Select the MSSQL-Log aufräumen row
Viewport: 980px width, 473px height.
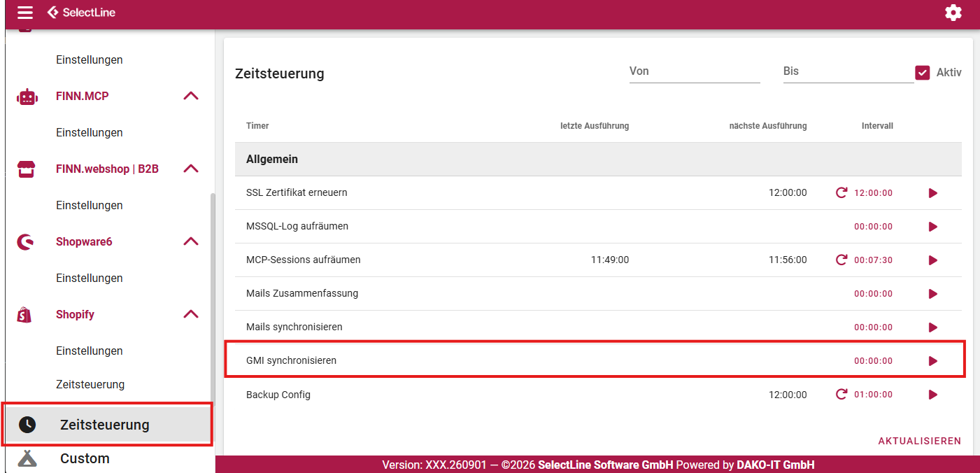[598, 227]
